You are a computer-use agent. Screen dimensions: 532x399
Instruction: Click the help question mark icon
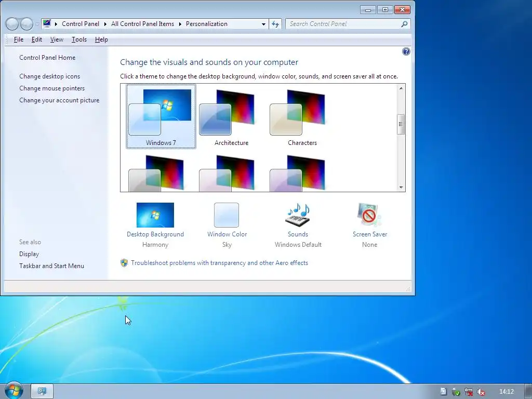pyautogui.click(x=406, y=51)
